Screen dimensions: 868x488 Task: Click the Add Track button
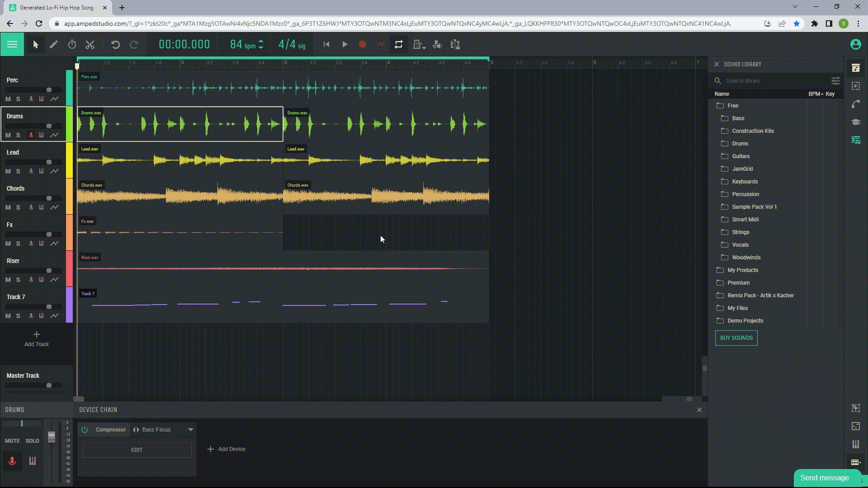[36, 338]
